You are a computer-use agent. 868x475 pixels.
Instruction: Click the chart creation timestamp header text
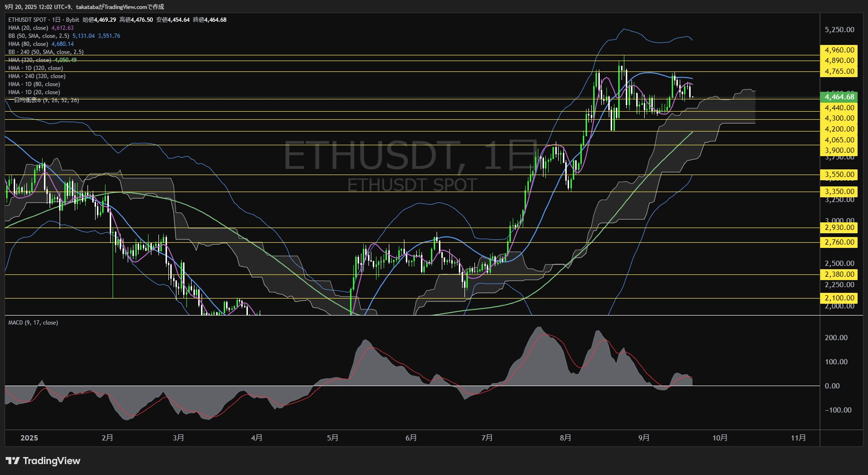click(85, 7)
